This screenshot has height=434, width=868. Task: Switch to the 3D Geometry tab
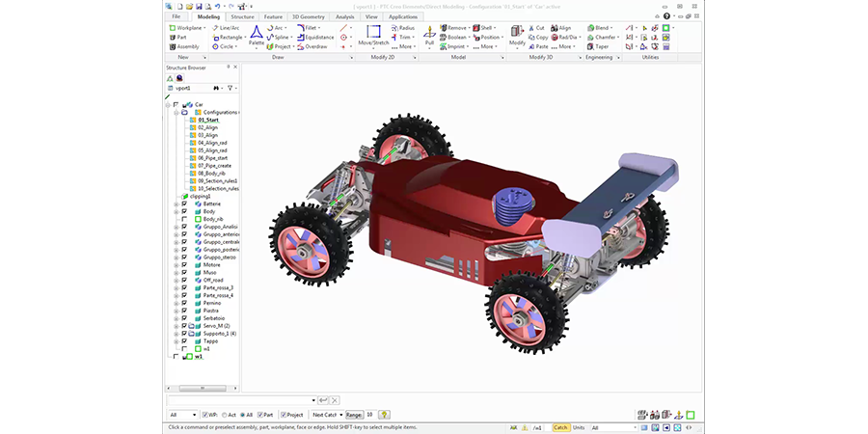(x=309, y=16)
